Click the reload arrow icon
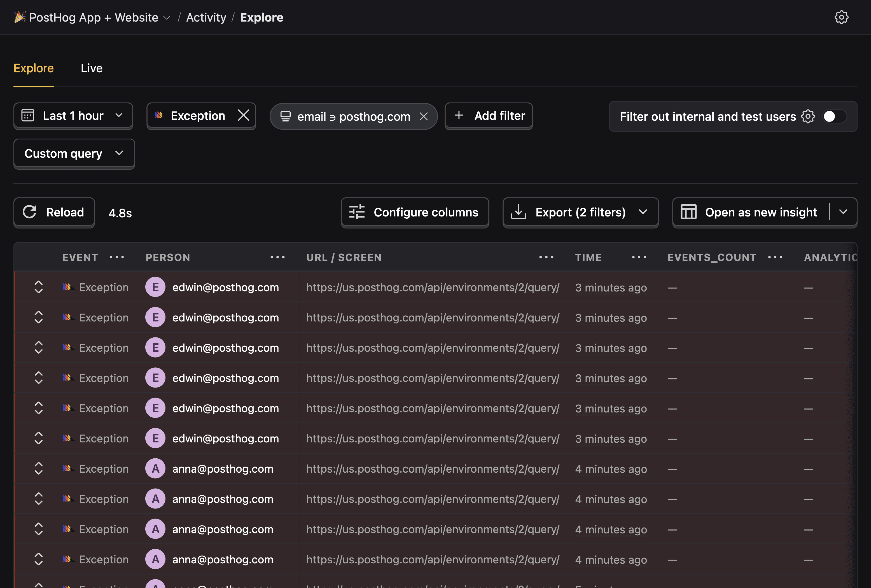 pyautogui.click(x=30, y=212)
